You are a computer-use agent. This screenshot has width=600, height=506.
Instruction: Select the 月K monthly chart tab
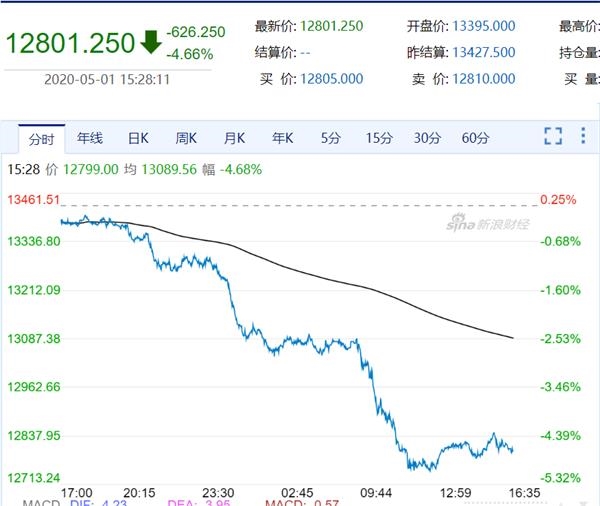pyautogui.click(x=234, y=138)
